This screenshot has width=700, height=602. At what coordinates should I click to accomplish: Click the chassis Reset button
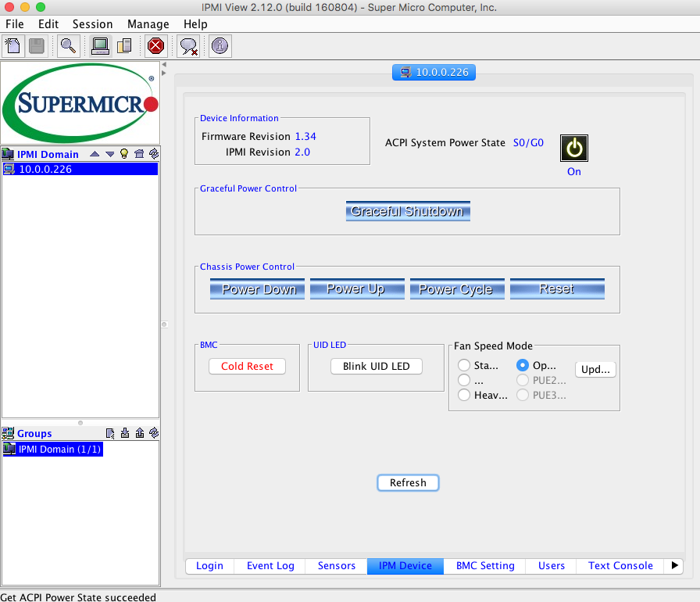(x=557, y=289)
